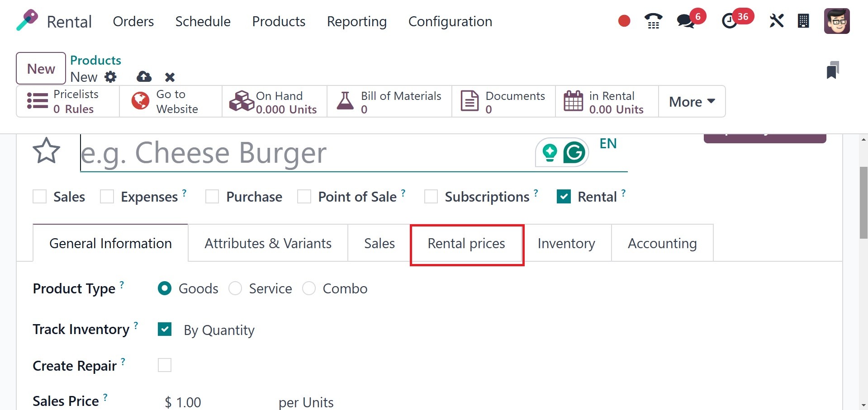This screenshot has width=868, height=410.
Task: Open the VoIP phone icon
Action: pyautogui.click(x=653, y=21)
